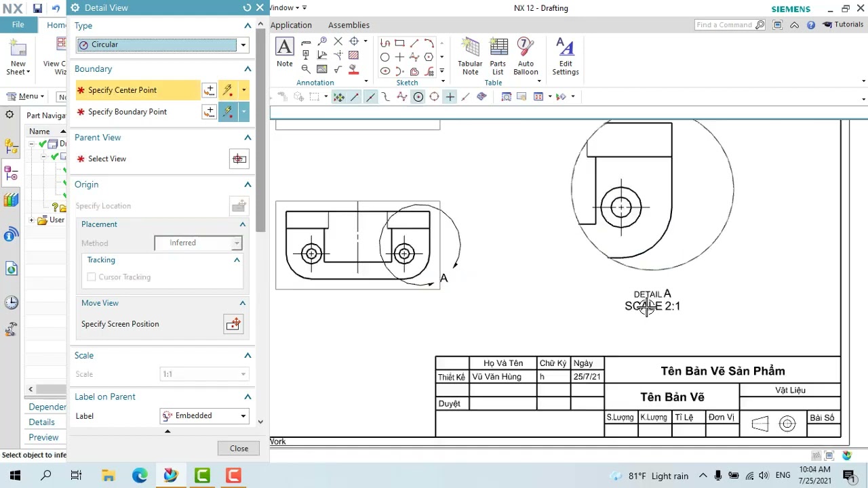Open the Reuse Library books sidebar tab
The image size is (868, 488).
coord(10,200)
